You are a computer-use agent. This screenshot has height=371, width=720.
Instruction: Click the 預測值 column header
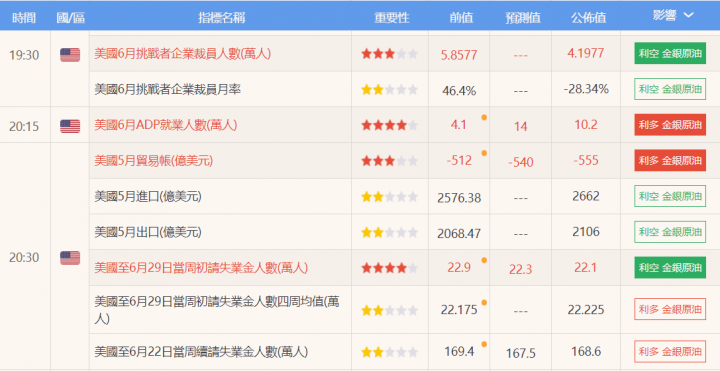tap(523, 17)
